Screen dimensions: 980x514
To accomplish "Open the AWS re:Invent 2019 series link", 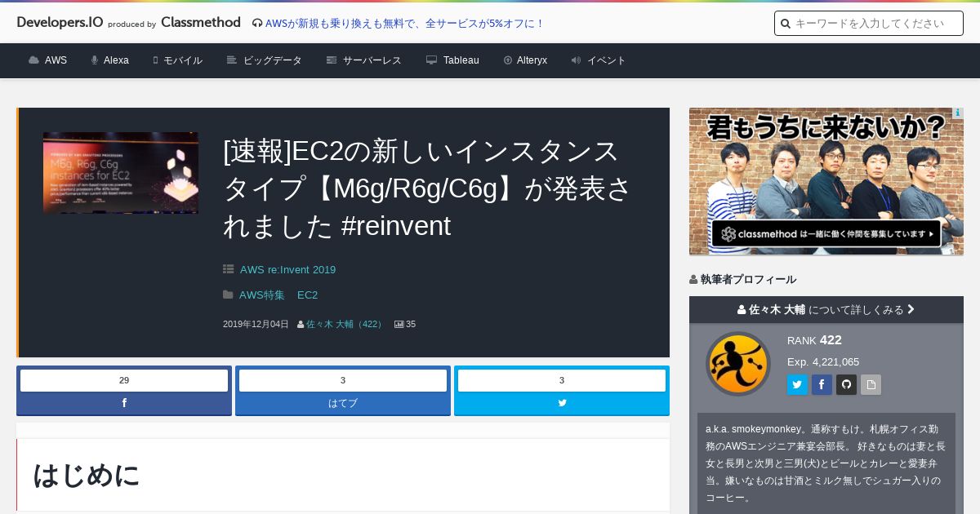I will click(287, 270).
